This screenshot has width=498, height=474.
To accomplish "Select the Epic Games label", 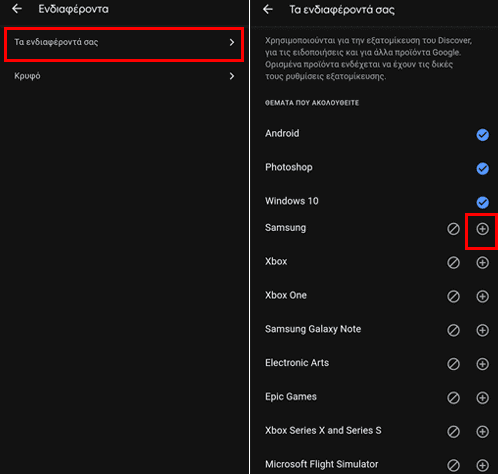I will 291,397.
